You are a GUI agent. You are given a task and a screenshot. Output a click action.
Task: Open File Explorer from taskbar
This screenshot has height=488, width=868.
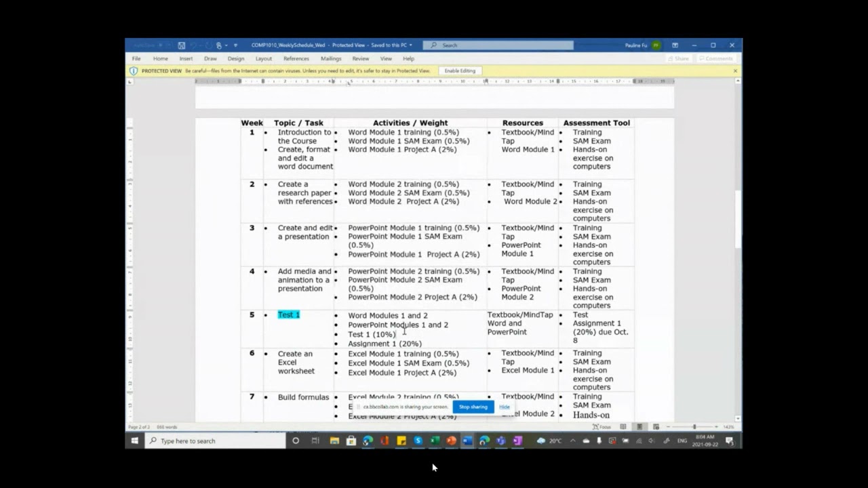tap(334, 441)
